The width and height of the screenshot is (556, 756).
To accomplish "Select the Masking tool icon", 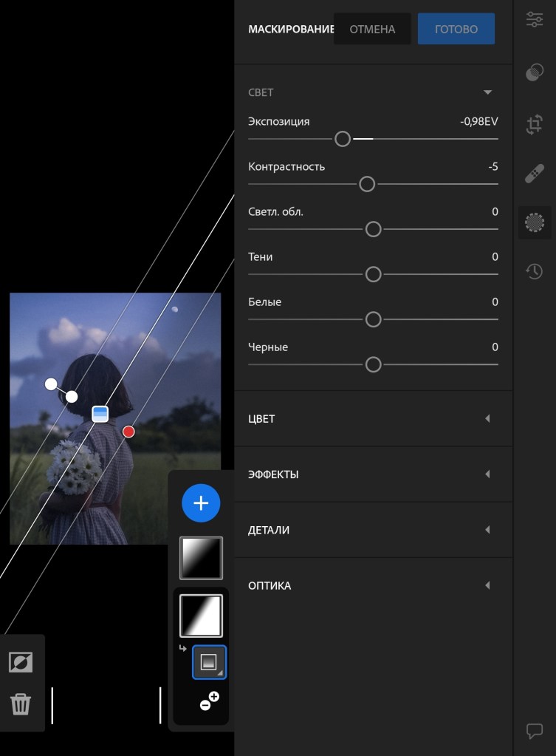I will [535, 222].
